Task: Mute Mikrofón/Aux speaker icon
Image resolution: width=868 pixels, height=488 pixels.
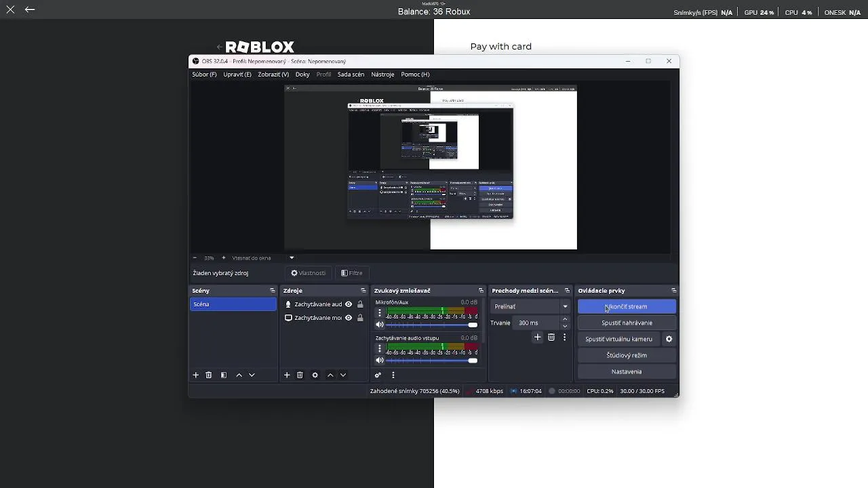Action: pyautogui.click(x=380, y=325)
